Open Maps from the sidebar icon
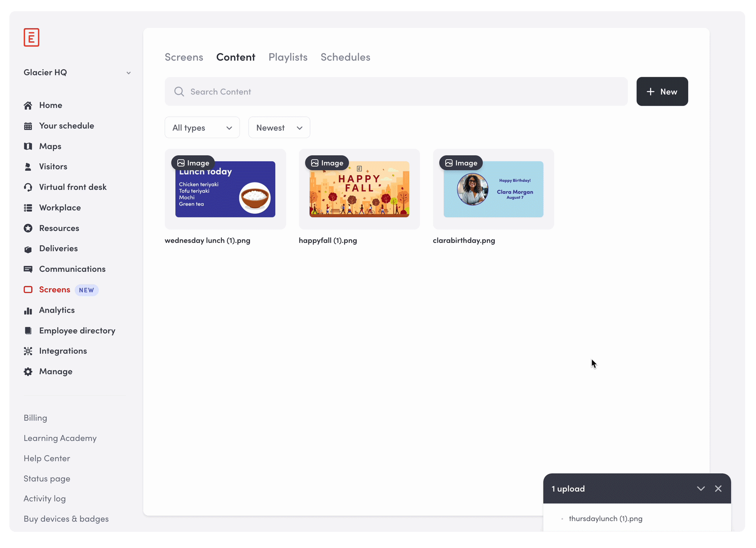The height and width of the screenshot is (548, 756). pyautogui.click(x=28, y=146)
